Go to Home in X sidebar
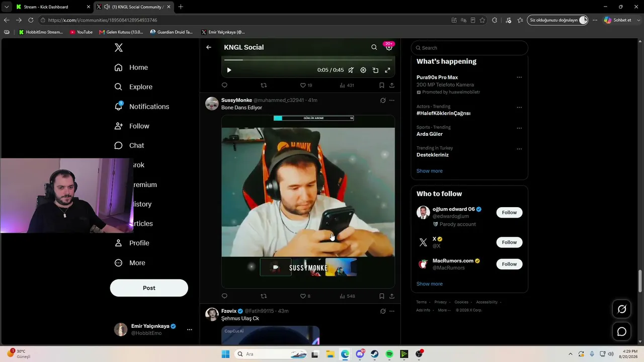The height and width of the screenshot is (362, 644). point(131,67)
